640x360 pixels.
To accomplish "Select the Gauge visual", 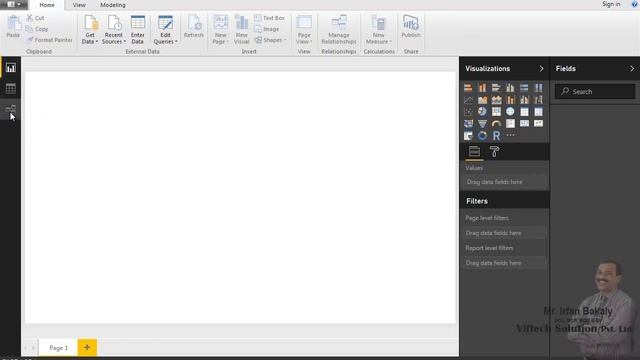I will pyautogui.click(x=496, y=123).
